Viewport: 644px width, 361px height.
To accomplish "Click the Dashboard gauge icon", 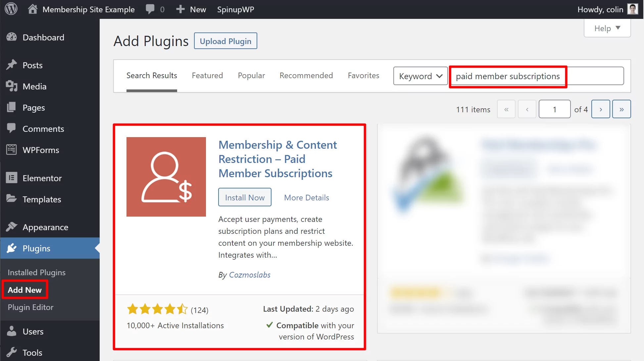I will click(12, 37).
